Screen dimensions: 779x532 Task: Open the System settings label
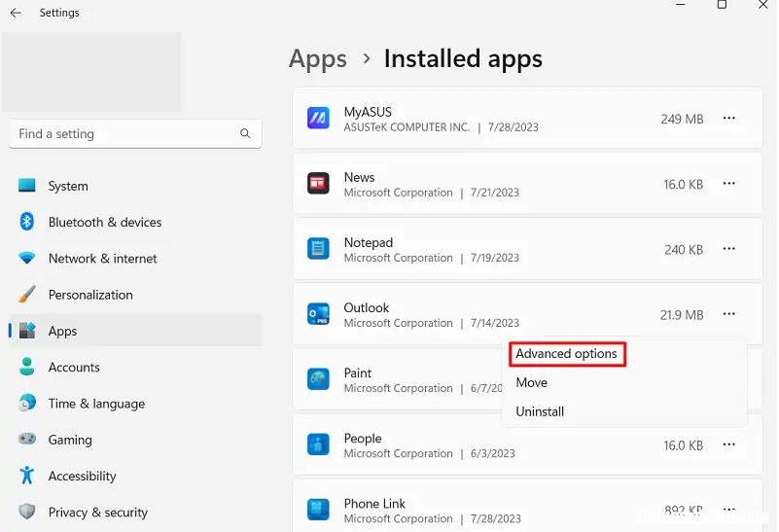(68, 186)
